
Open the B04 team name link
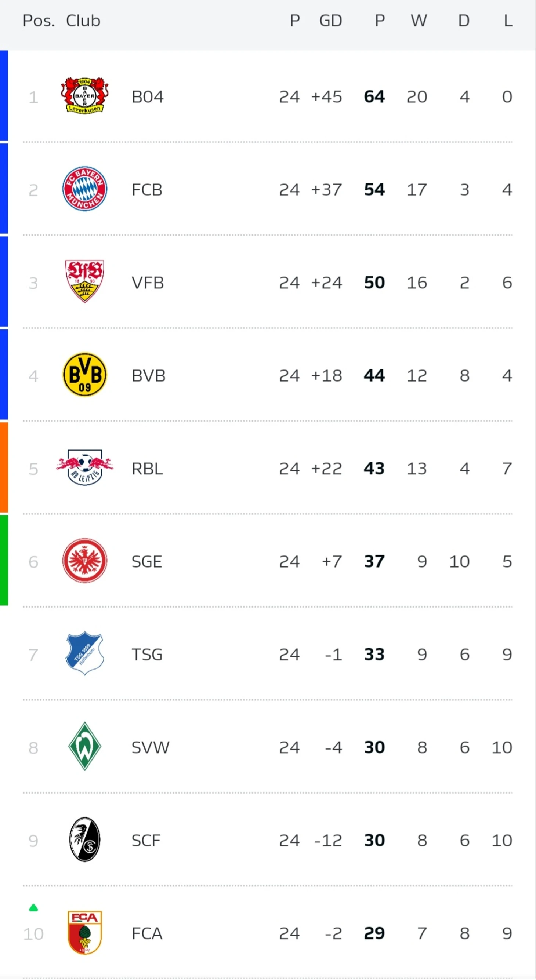click(x=148, y=96)
